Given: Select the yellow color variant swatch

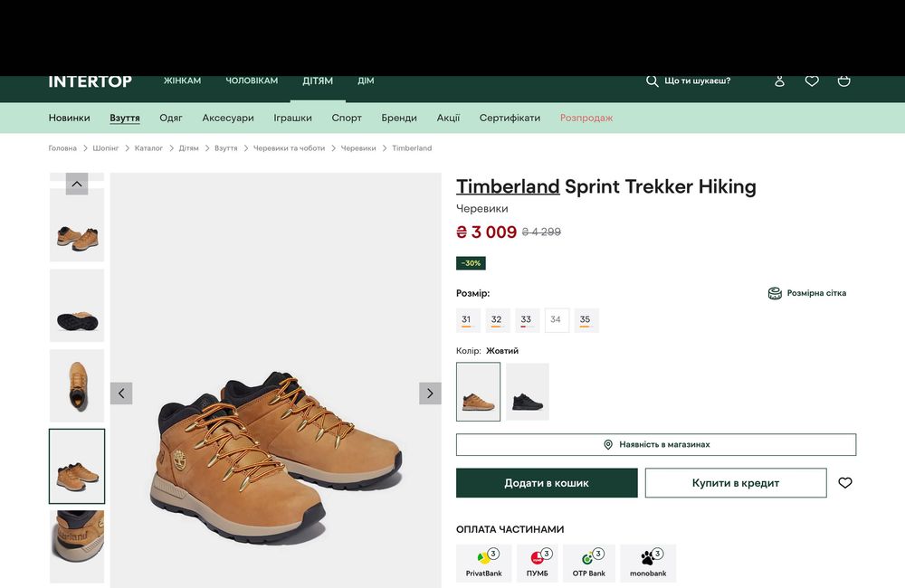Looking at the screenshot, I should tap(479, 392).
